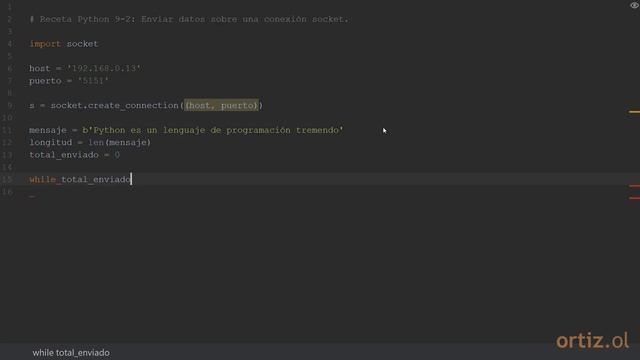Click 'socket.create_connection' on line 9

(x=114, y=105)
